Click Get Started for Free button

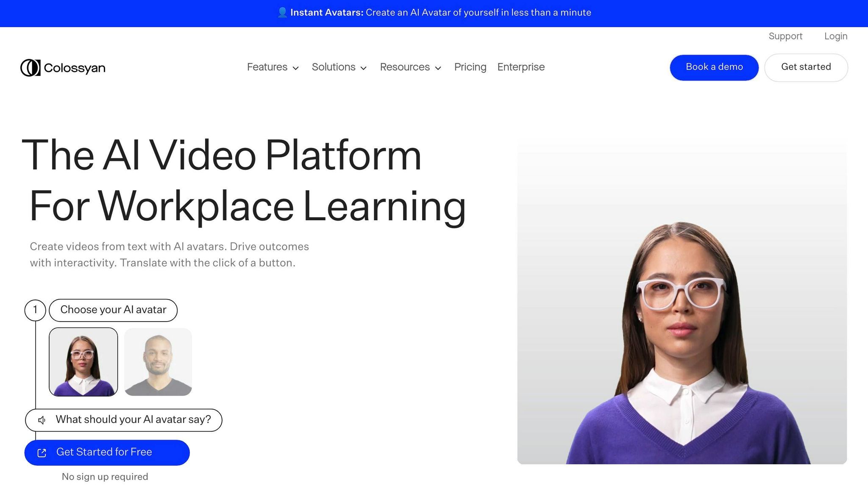pos(107,452)
